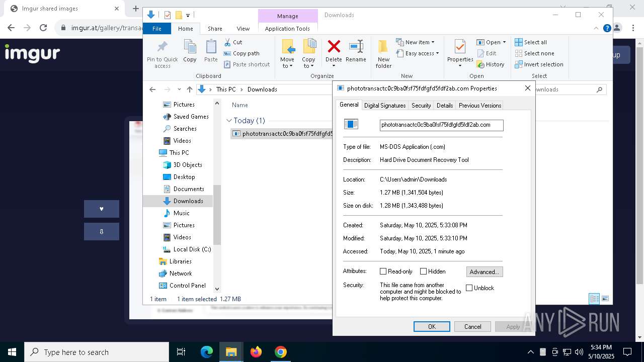
Task: Switch to the Details tab
Action: 445,106
